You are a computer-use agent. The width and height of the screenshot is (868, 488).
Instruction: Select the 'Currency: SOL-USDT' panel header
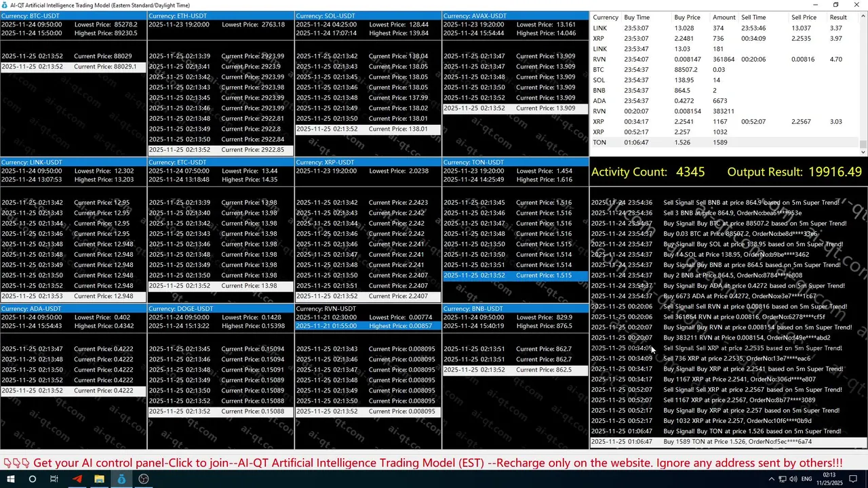point(368,16)
